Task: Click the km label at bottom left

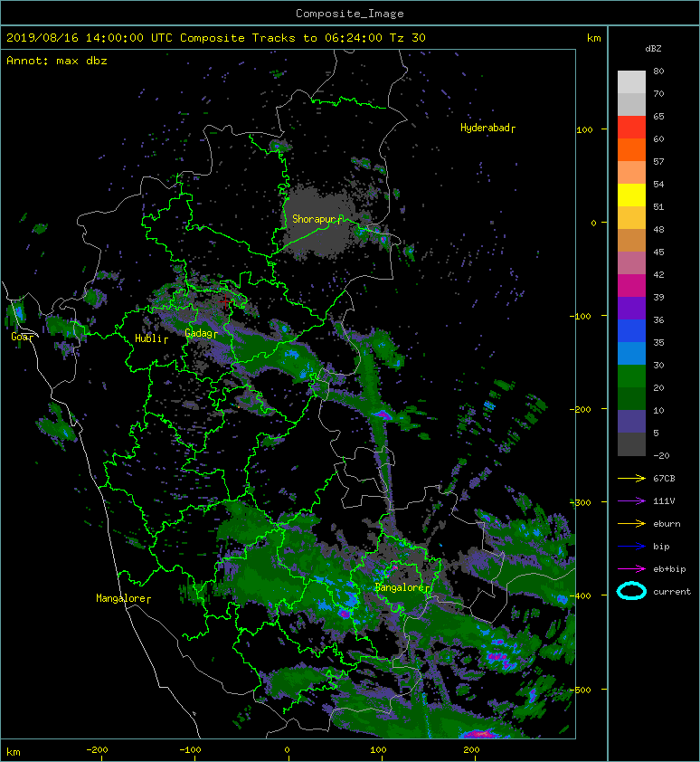Action: [x=14, y=752]
